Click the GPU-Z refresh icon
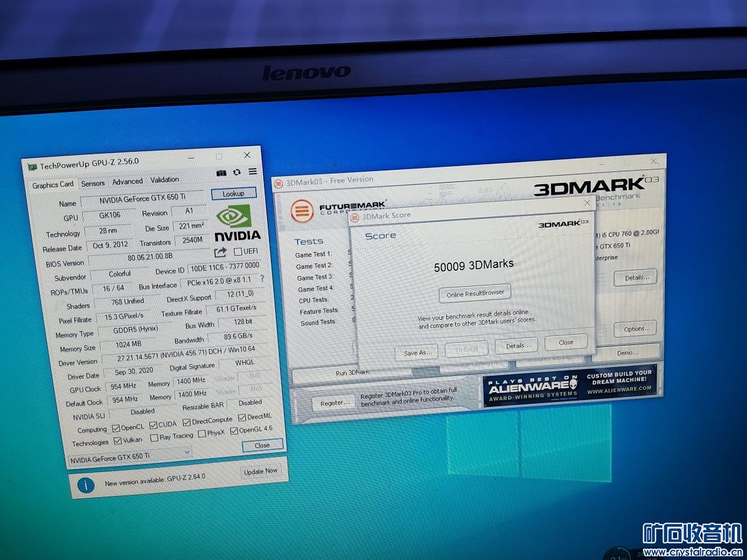The image size is (747, 560). coord(237,172)
